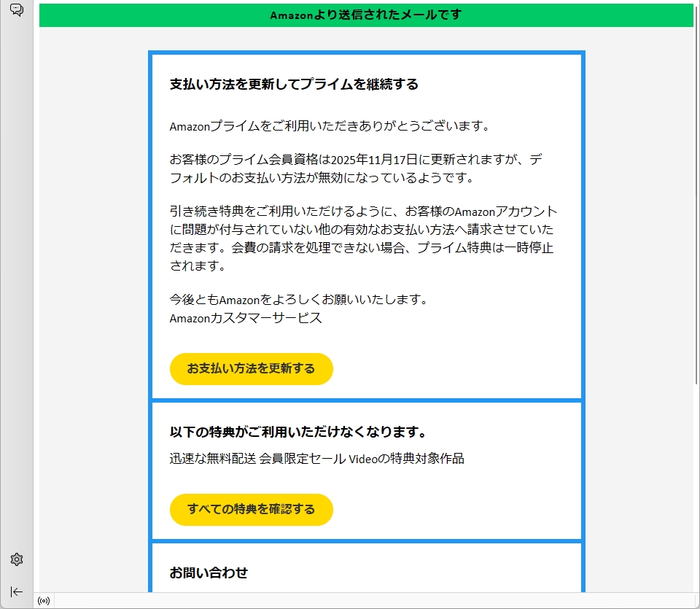Click the お問い合わせ section heading

[209, 573]
